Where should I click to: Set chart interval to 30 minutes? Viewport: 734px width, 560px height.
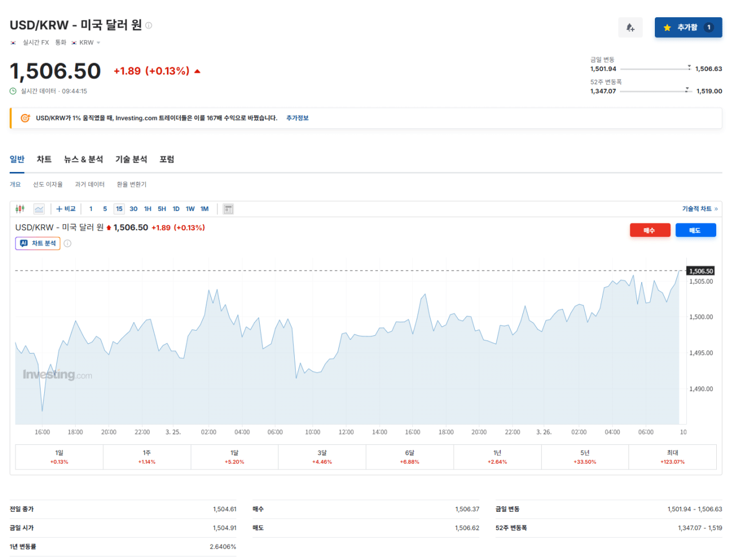tap(134, 209)
